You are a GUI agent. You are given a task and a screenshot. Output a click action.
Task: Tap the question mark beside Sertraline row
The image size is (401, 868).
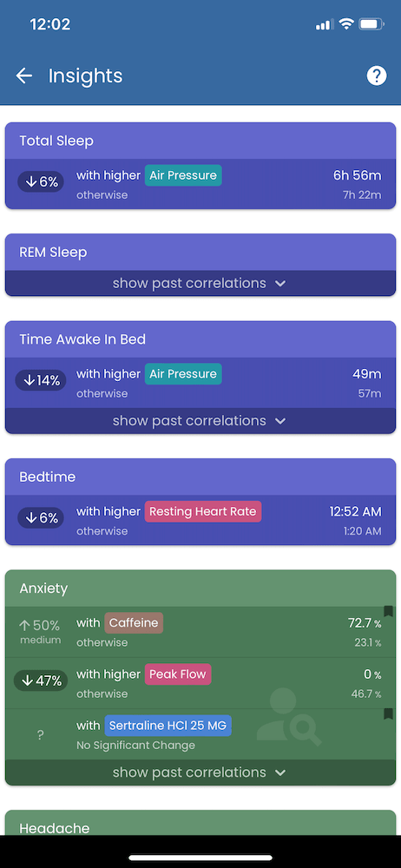point(41,735)
